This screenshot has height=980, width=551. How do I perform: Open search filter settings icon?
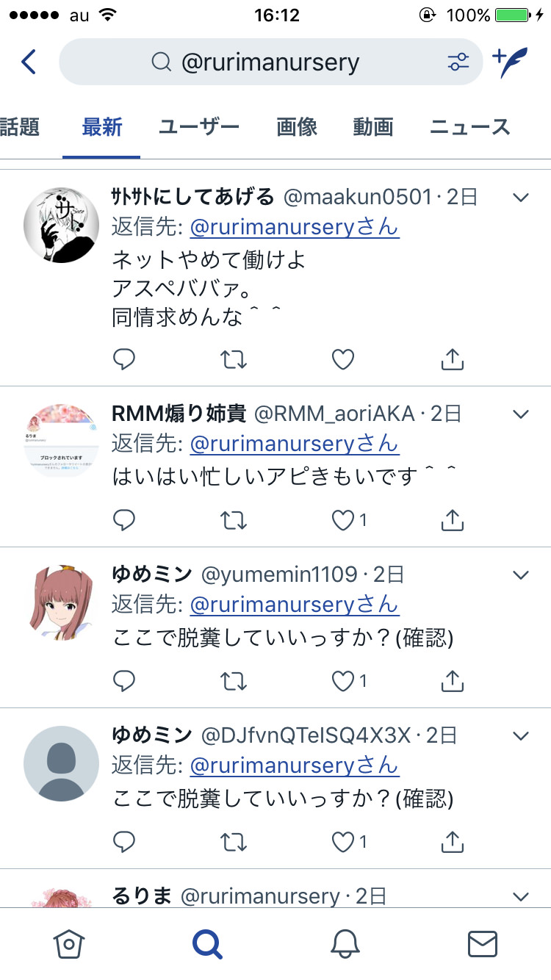point(458,62)
